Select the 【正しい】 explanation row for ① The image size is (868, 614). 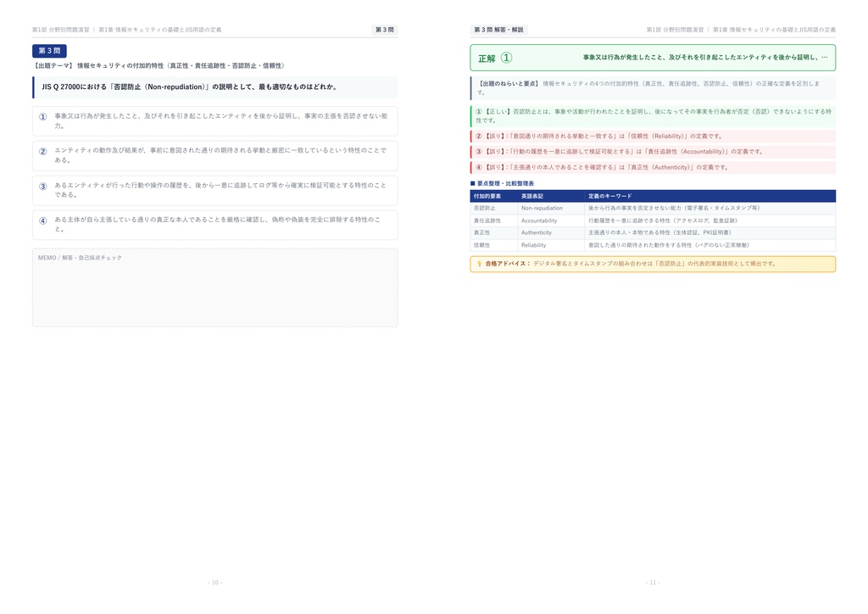click(x=654, y=115)
